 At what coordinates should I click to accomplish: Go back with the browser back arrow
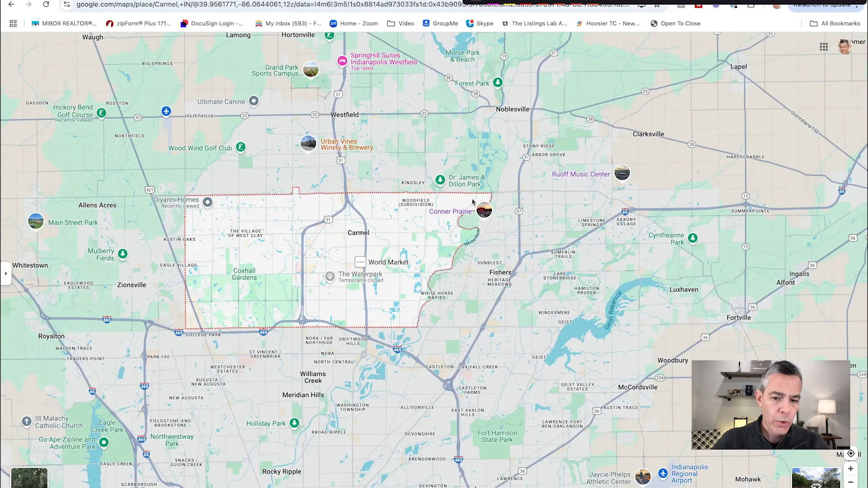coord(11,5)
